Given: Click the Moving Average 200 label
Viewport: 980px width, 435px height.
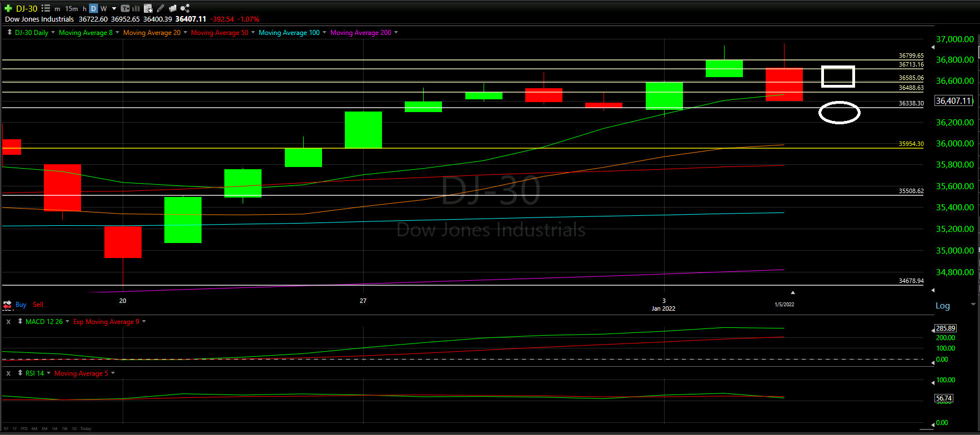Looking at the screenshot, I should tap(361, 33).
